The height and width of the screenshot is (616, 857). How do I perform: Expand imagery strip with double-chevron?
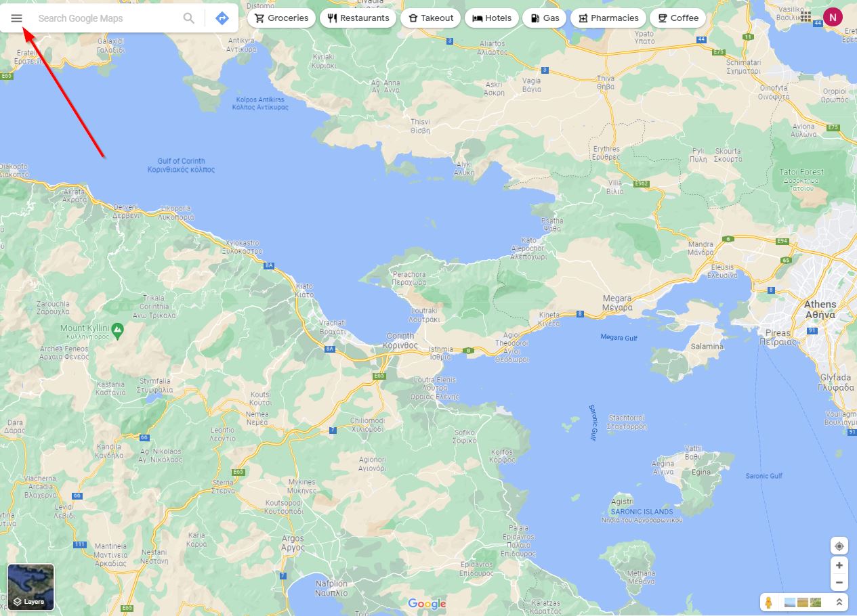tap(839, 602)
